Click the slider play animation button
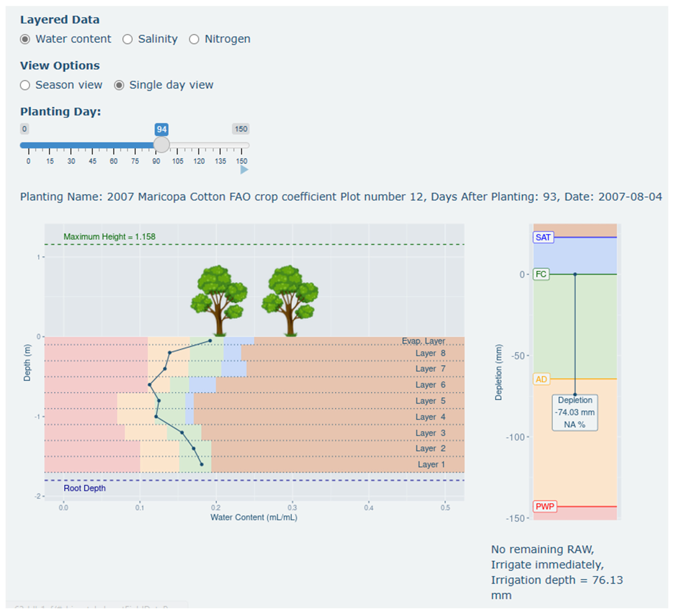 tap(244, 170)
